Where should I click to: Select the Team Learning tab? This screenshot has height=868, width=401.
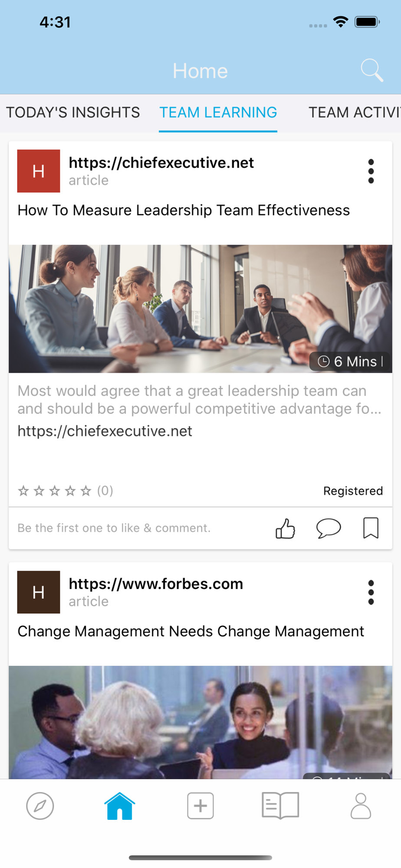[x=218, y=112]
